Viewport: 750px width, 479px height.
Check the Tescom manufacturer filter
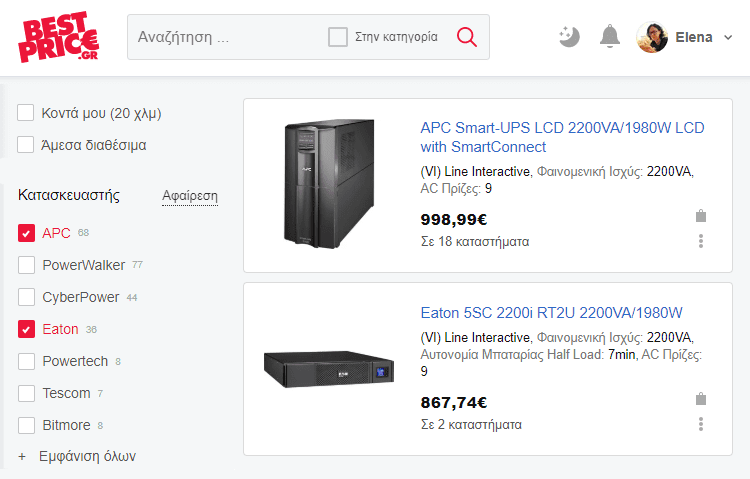coord(26,393)
